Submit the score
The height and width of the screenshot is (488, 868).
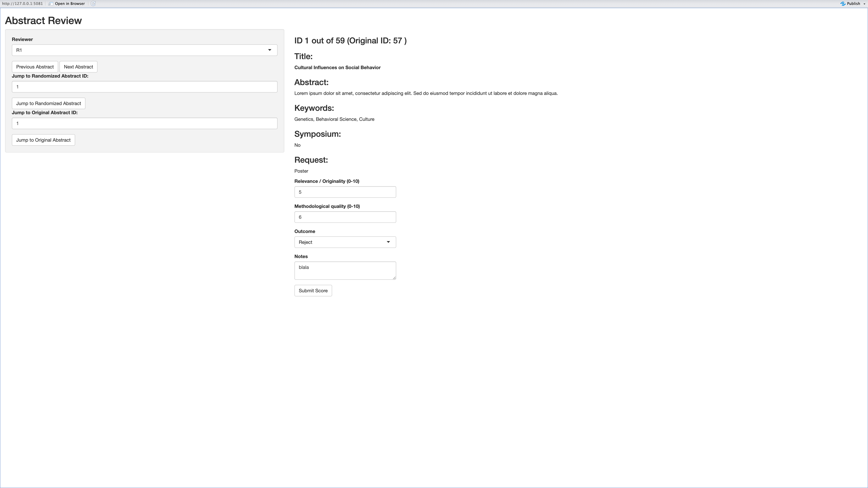click(x=313, y=291)
